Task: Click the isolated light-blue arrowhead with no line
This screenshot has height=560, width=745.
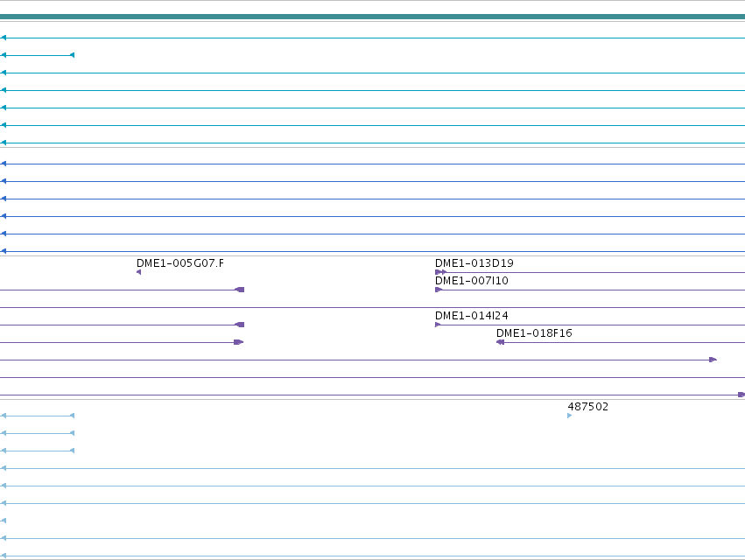Action: [x=4, y=521]
